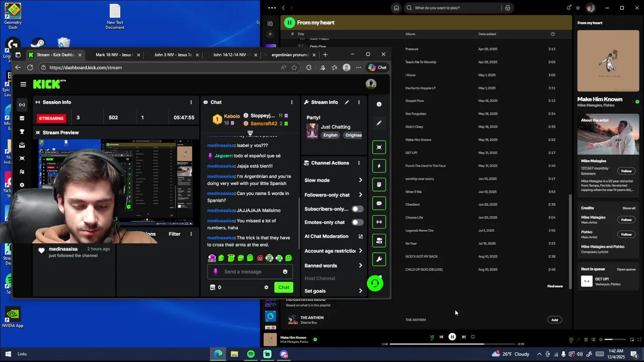Image resolution: width=644 pixels, height=362 pixels.
Task: Open Windows Start menu
Action: (x=8, y=354)
